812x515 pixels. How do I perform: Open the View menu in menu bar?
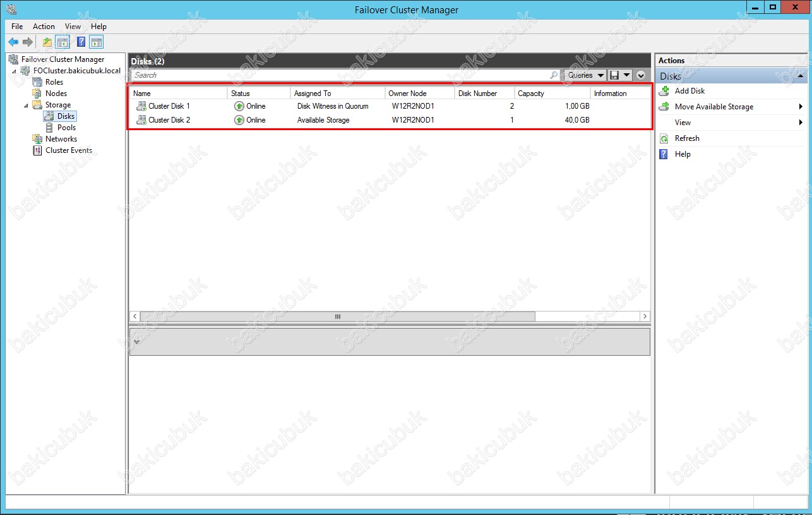[73, 27]
